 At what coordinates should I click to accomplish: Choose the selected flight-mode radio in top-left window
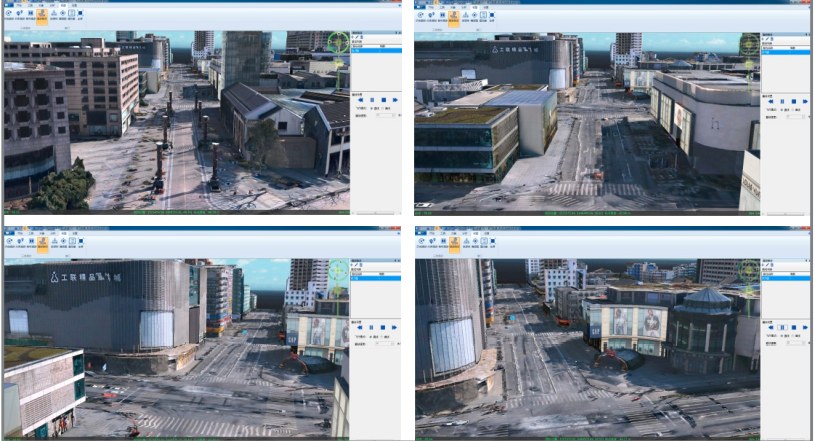click(371, 108)
